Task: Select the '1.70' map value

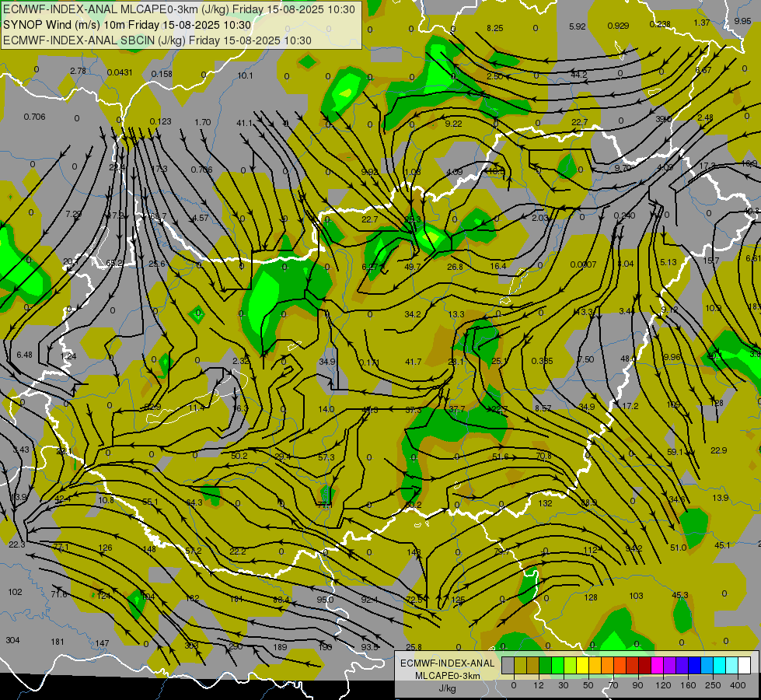Action: (x=203, y=122)
